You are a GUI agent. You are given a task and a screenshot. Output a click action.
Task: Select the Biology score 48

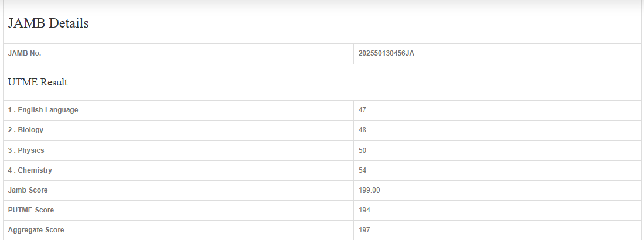pyautogui.click(x=363, y=130)
